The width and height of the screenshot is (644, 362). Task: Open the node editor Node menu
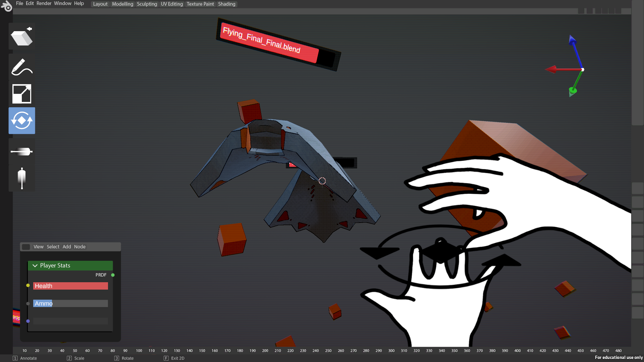click(80, 247)
